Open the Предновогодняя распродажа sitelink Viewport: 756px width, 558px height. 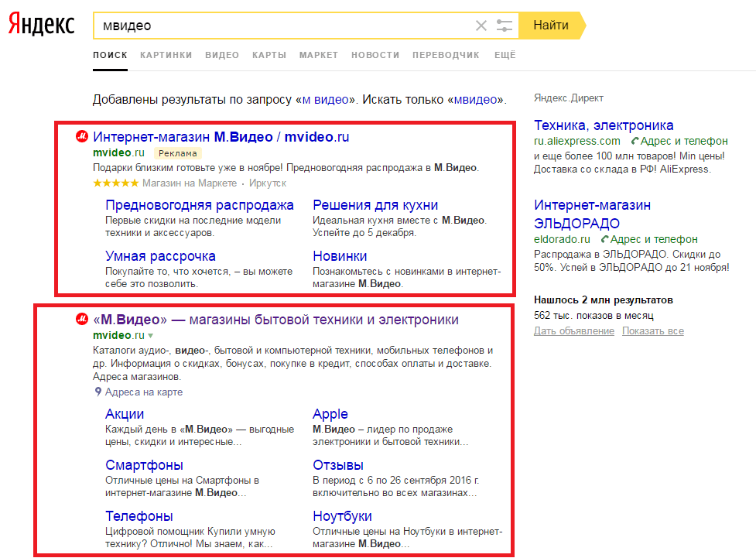[199, 205]
